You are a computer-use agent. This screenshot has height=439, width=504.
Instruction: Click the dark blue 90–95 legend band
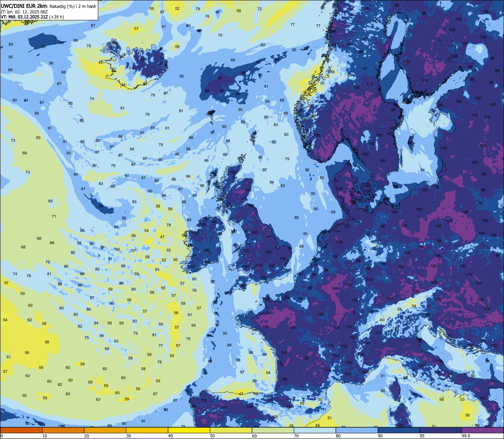398,430
